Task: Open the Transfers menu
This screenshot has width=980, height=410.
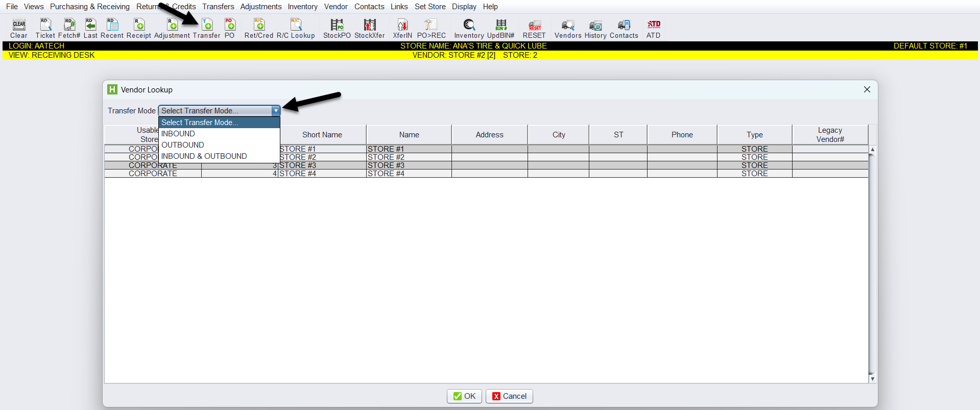Action: [x=218, y=7]
